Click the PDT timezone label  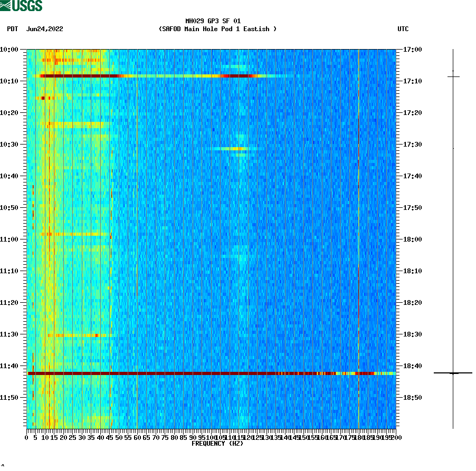pos(12,30)
